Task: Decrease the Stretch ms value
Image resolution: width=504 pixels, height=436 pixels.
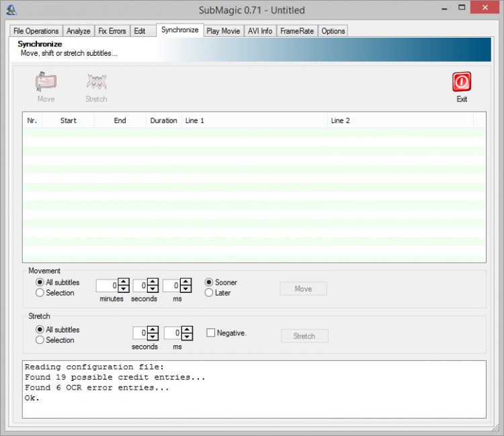Action: tap(187, 337)
